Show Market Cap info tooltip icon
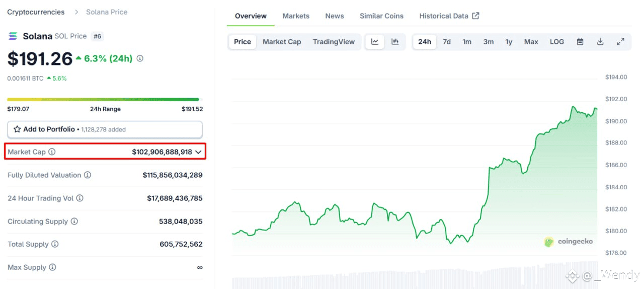This screenshot has width=644, height=289. pyautogui.click(x=52, y=152)
